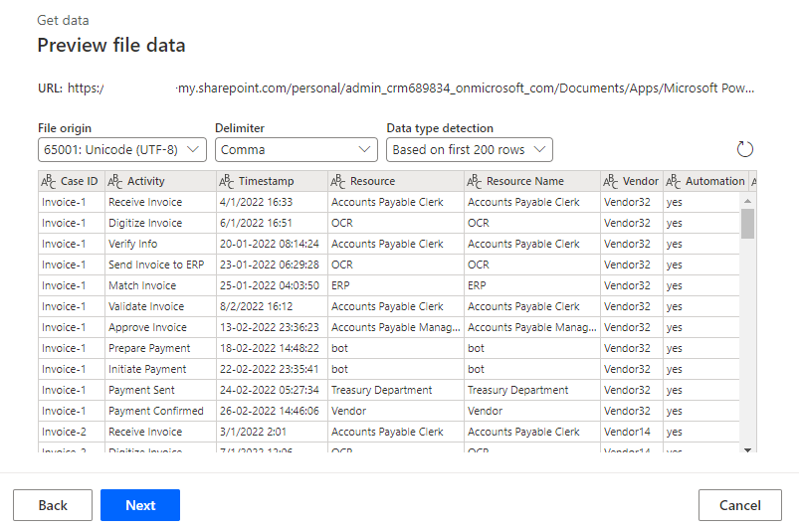799x532 pixels.
Task: Click timestamp '25-01-2022 04:03:50' cell
Action: coord(272,285)
